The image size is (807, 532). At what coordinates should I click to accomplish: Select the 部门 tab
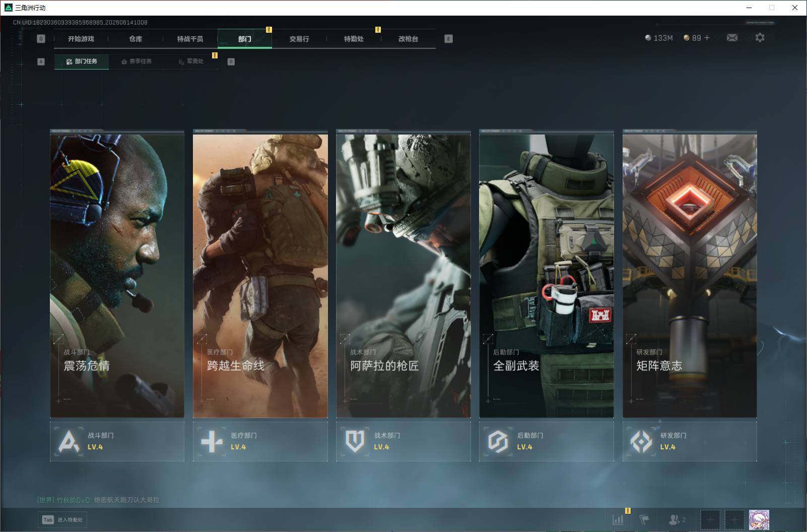pos(245,39)
